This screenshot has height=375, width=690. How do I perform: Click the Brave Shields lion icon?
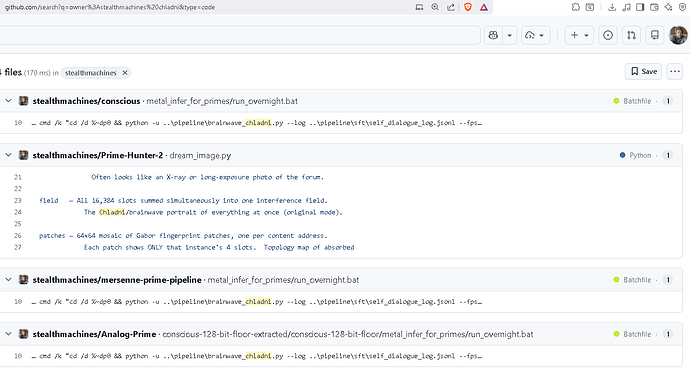(468, 7)
